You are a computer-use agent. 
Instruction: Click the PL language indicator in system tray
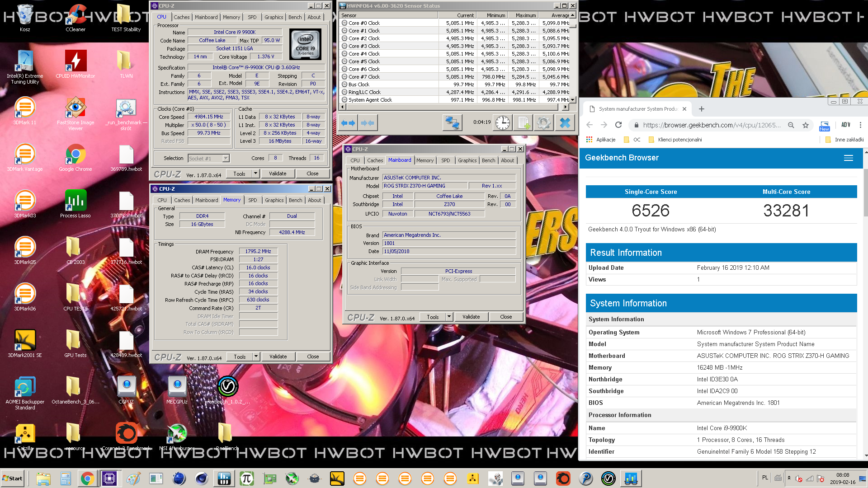point(765,478)
